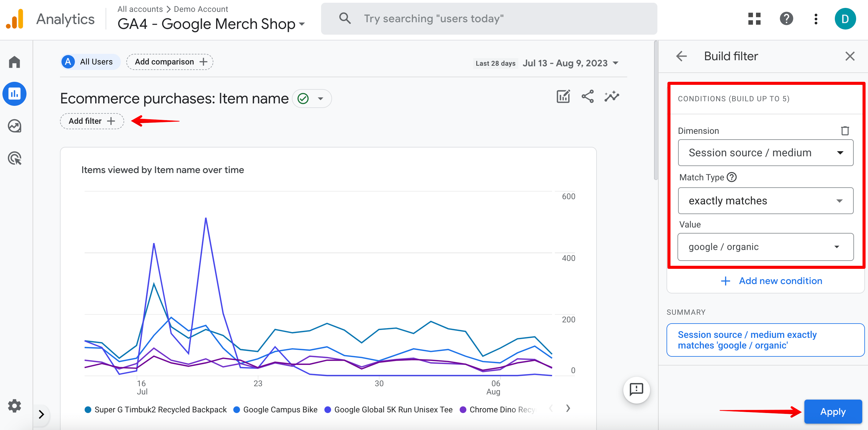The image size is (868, 430).
Task: Search field 'users today'
Action: tap(489, 19)
